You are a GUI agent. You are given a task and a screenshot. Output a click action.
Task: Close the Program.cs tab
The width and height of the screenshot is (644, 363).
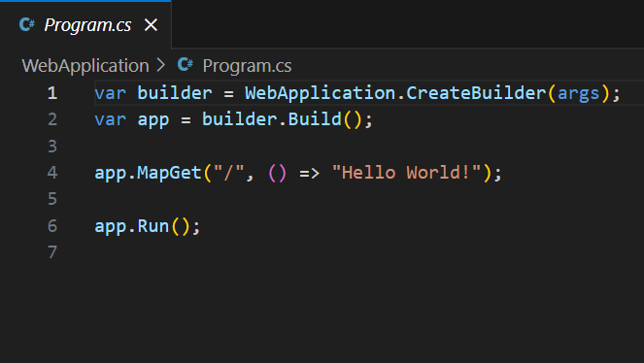[x=151, y=25]
